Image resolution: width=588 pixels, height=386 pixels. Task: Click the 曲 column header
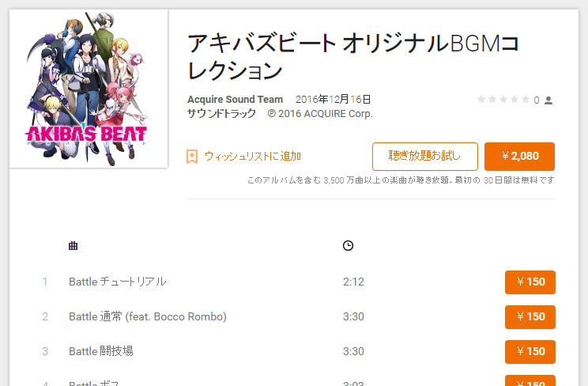(x=73, y=246)
